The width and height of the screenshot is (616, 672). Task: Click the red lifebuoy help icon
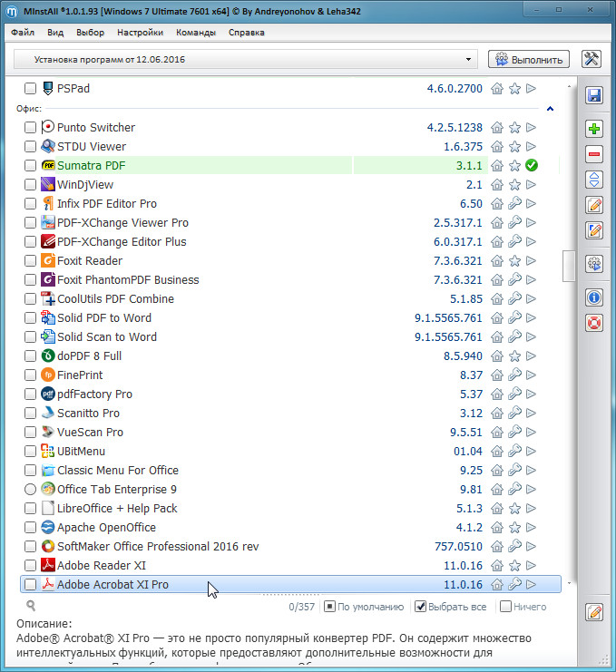(x=594, y=323)
